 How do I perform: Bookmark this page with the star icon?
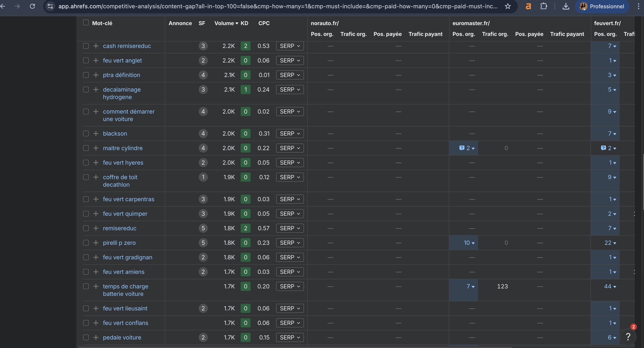[508, 6]
